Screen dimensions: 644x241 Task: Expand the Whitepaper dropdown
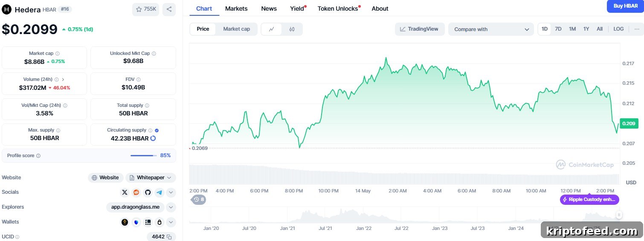pyautogui.click(x=151, y=178)
